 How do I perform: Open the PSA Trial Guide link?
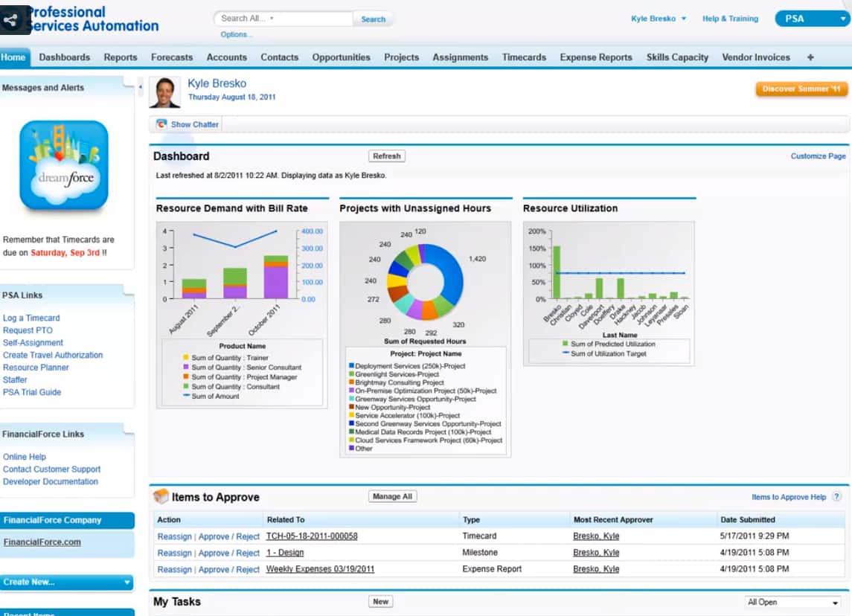[32, 392]
